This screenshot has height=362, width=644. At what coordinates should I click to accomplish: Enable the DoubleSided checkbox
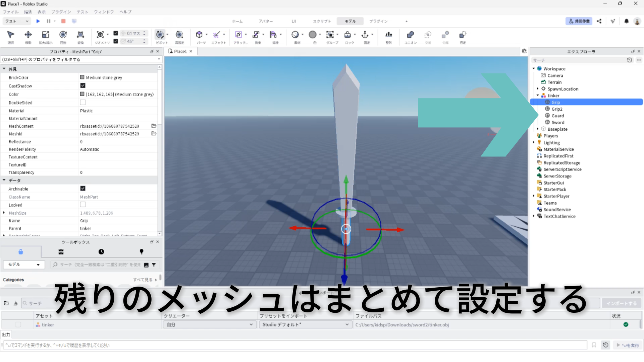(x=83, y=103)
